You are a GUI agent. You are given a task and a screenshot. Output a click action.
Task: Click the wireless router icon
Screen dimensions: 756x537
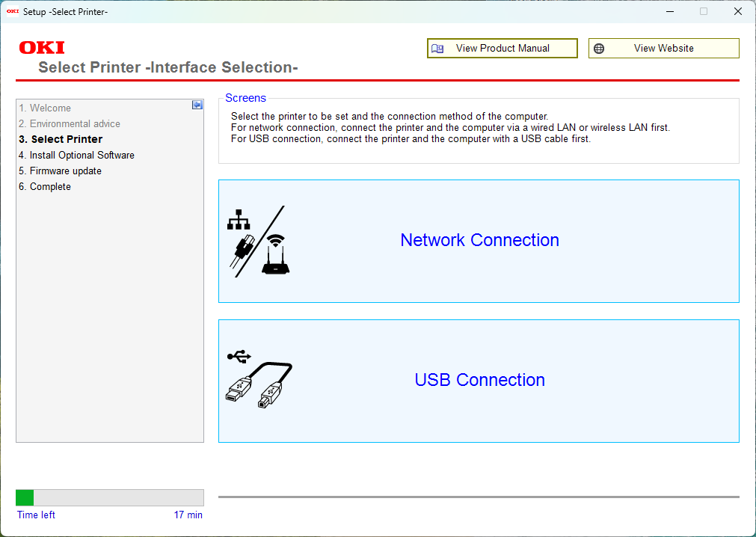(276, 254)
